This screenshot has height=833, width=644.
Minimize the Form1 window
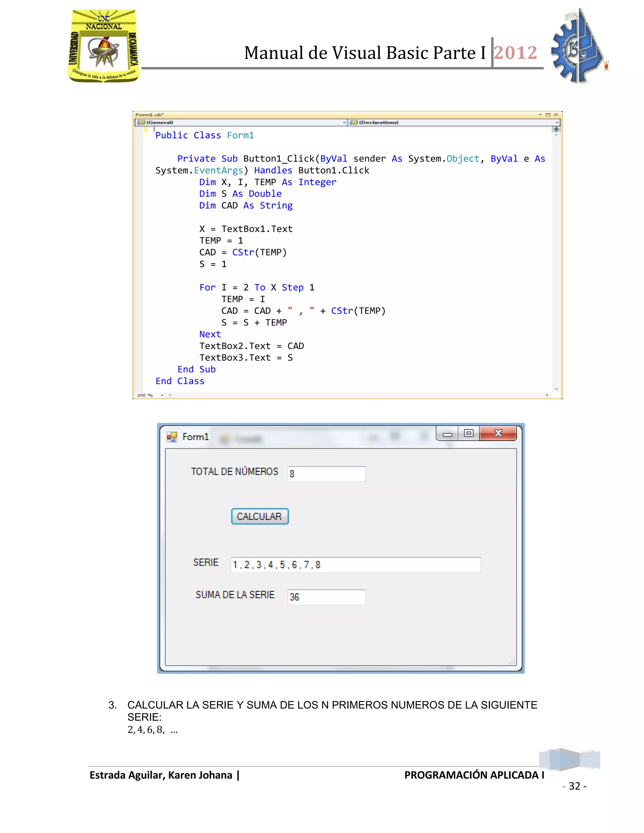(x=447, y=434)
